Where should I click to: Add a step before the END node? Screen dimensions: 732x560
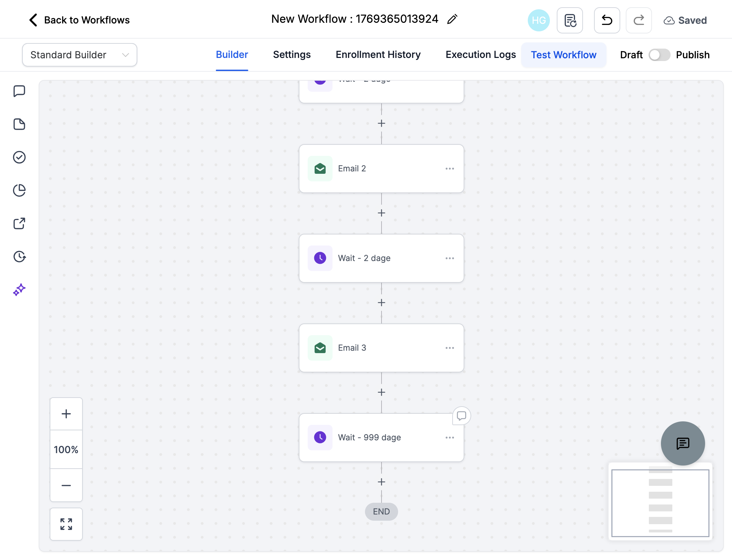381,482
